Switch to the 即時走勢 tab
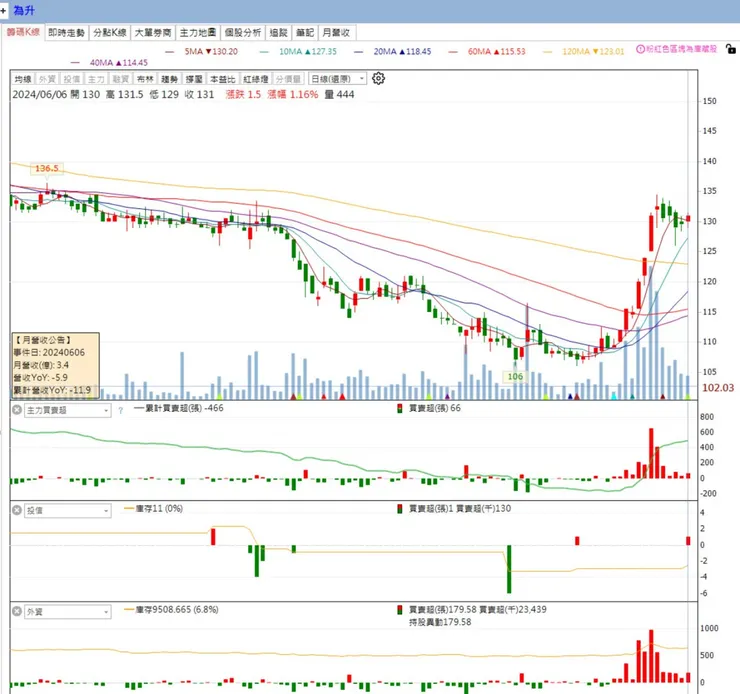This screenshot has height=694, width=740. tap(67, 33)
